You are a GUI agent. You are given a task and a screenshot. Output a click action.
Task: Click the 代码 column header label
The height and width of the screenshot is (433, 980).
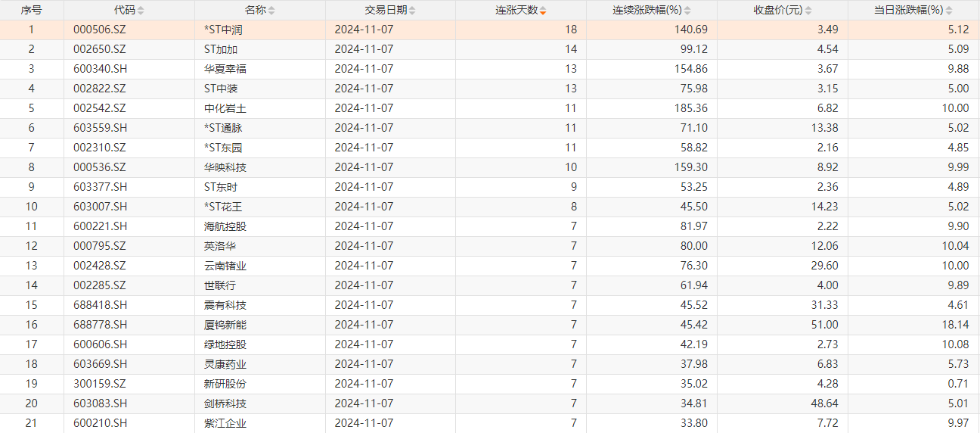tap(125, 11)
